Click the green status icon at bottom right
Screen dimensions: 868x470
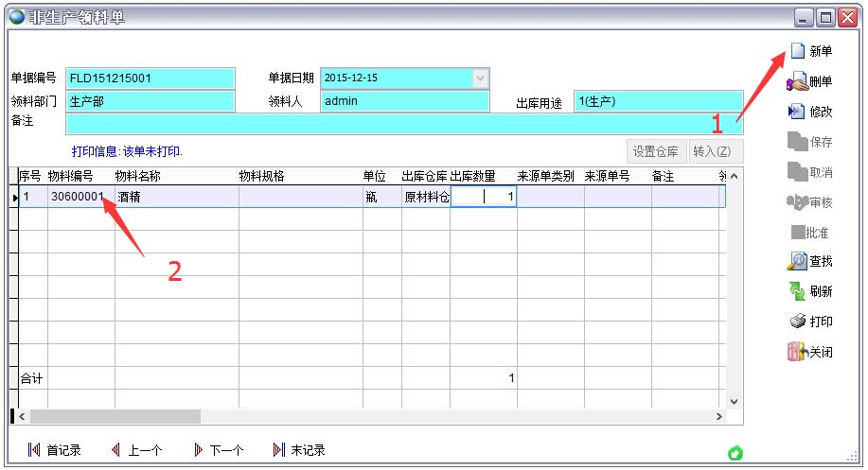[x=735, y=454]
